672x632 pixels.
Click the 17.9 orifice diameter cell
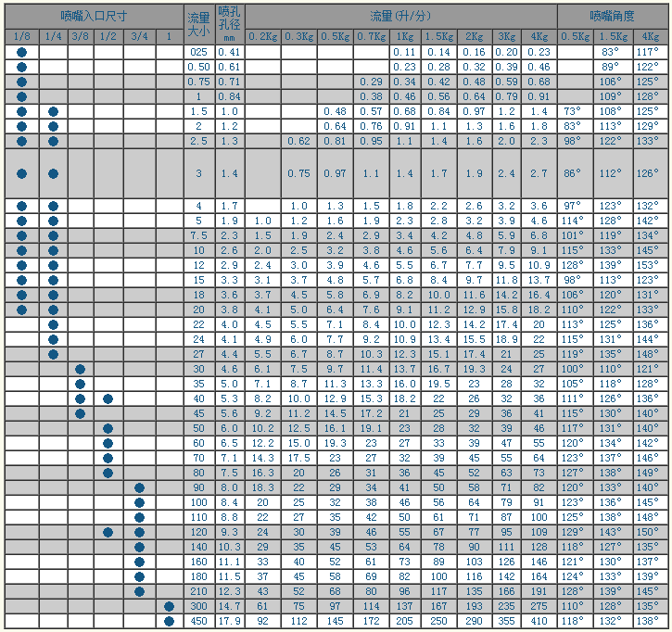tap(229, 621)
